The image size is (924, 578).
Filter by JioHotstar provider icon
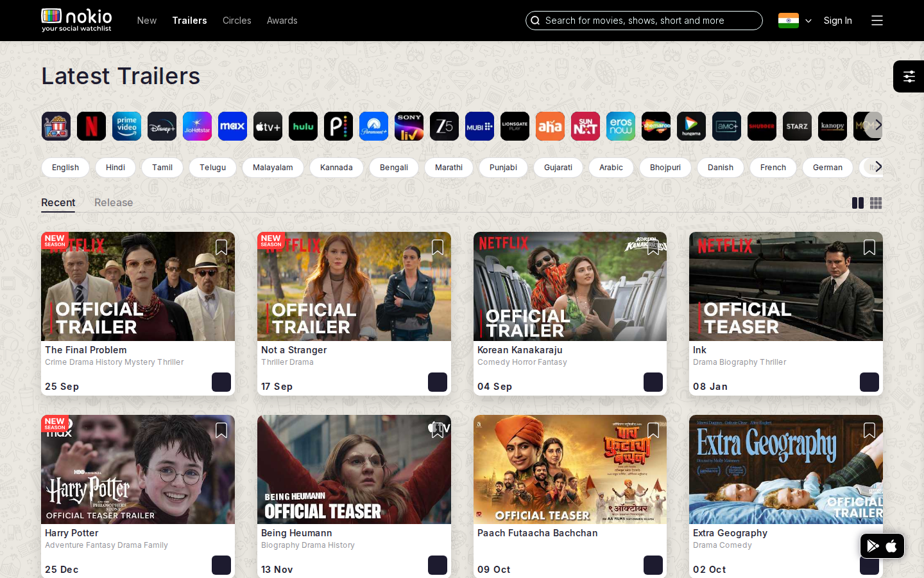(197, 127)
